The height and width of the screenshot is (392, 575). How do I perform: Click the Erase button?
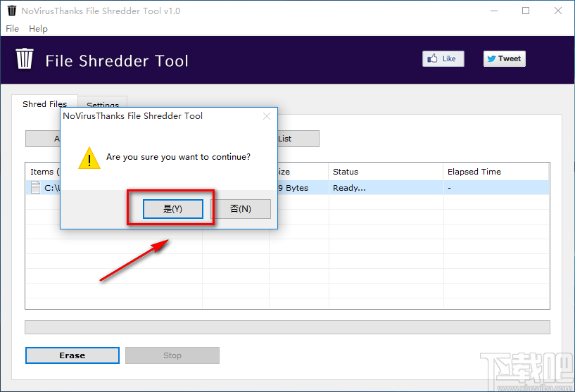(x=72, y=355)
